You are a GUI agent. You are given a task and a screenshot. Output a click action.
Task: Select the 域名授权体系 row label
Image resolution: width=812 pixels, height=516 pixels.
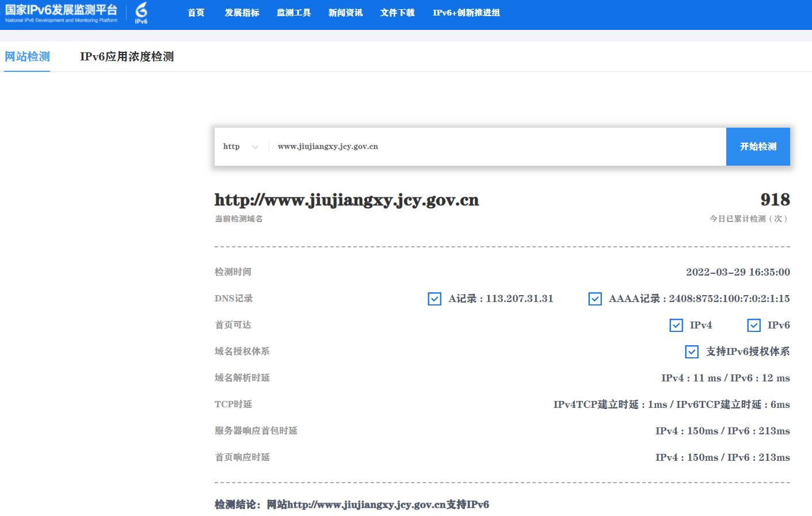pyautogui.click(x=242, y=351)
